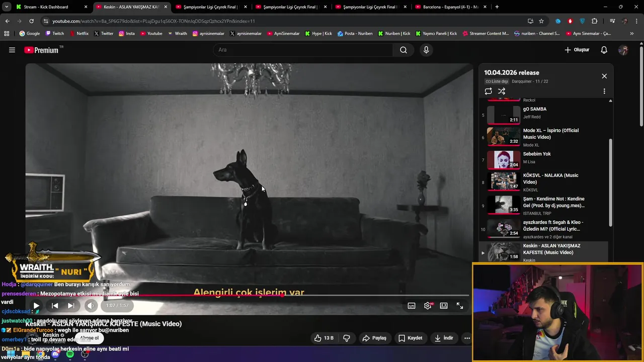
Task: Open the Hype | Kick bookmark
Action: (x=318, y=34)
